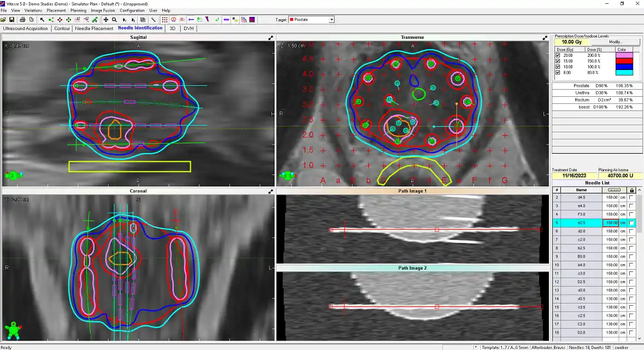Toggle the 8.00 Gy isodose checkbox
Viewport: 644px width, 350px height.
[558, 72]
